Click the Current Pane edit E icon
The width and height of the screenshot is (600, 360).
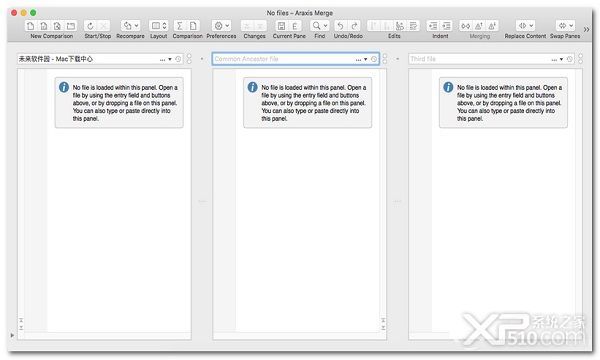click(x=295, y=26)
